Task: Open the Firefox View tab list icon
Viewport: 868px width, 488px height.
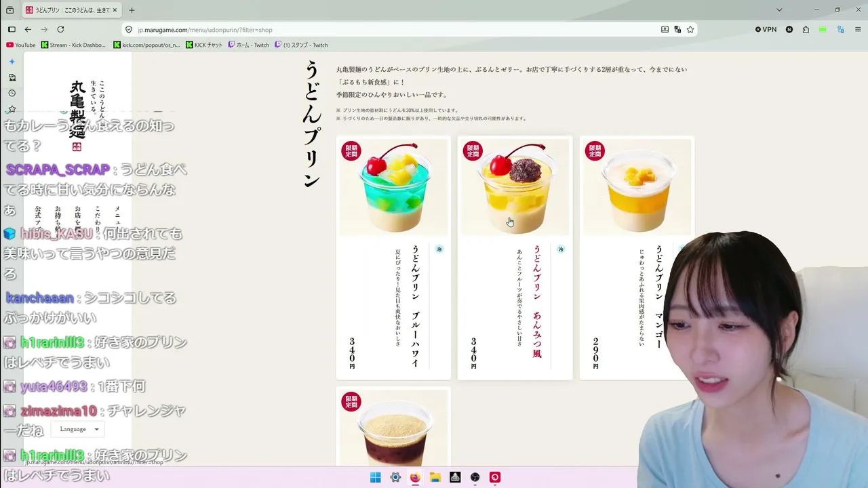Action: [9, 10]
